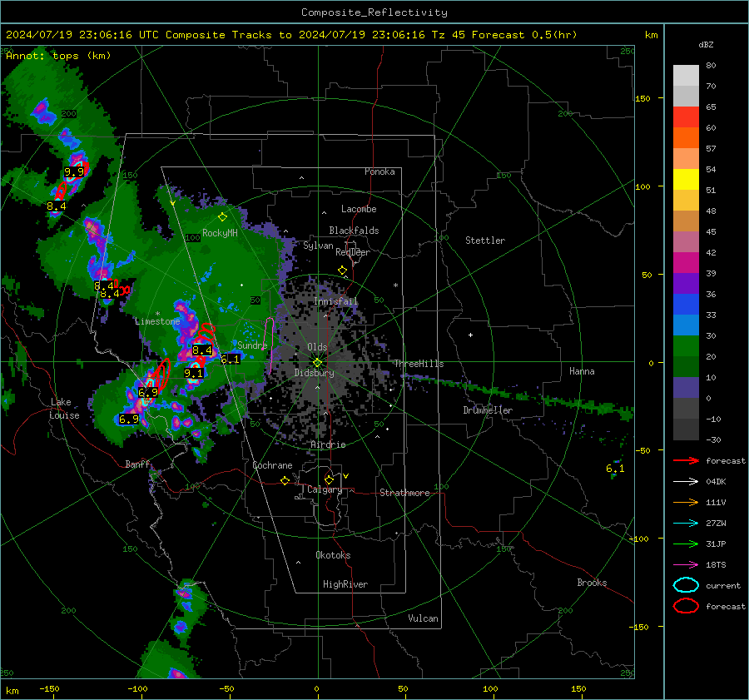Click the orange 111V arrow legend icon
Viewport: 749px width, 700px height.
click(x=686, y=502)
